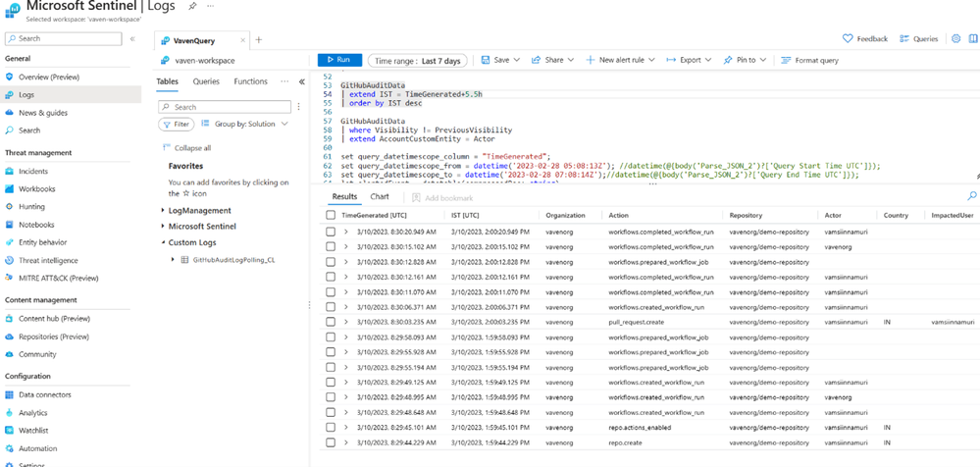Select the header checkbox for all results
The width and height of the screenshot is (980, 467).
point(330,215)
